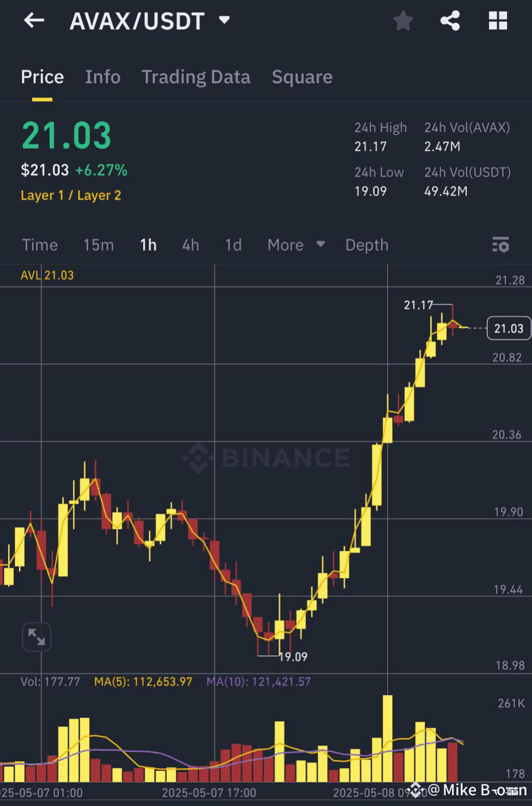The width and height of the screenshot is (532, 806).
Task: Switch chart to 4h interval
Action: pos(190,245)
